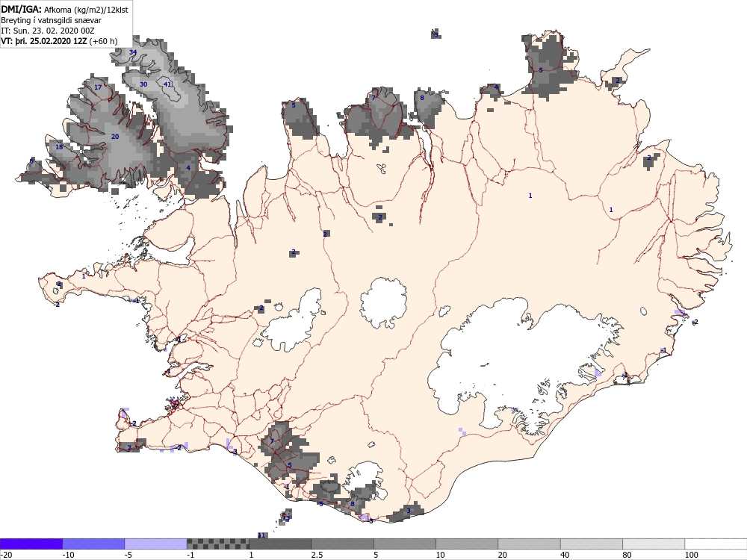The image size is (747, 560).
Task: Click the checkered -1 to 1 legend swatch
Action: (x=217, y=544)
